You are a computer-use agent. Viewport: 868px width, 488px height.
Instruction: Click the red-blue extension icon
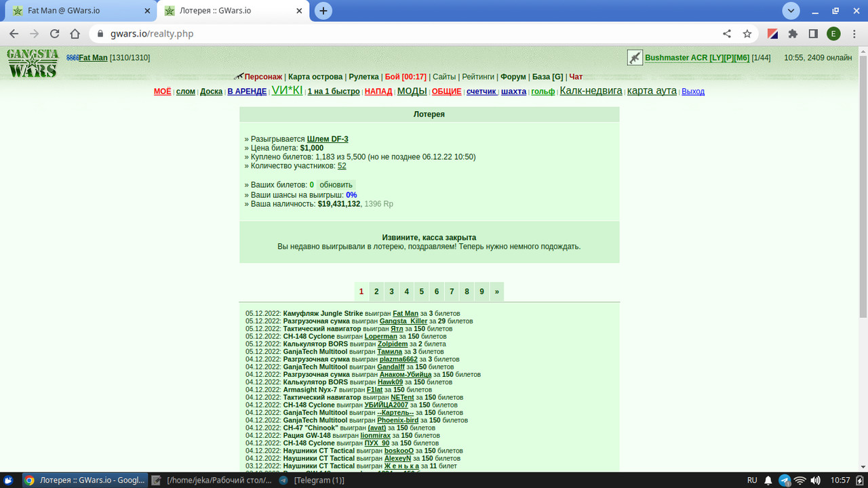click(772, 34)
